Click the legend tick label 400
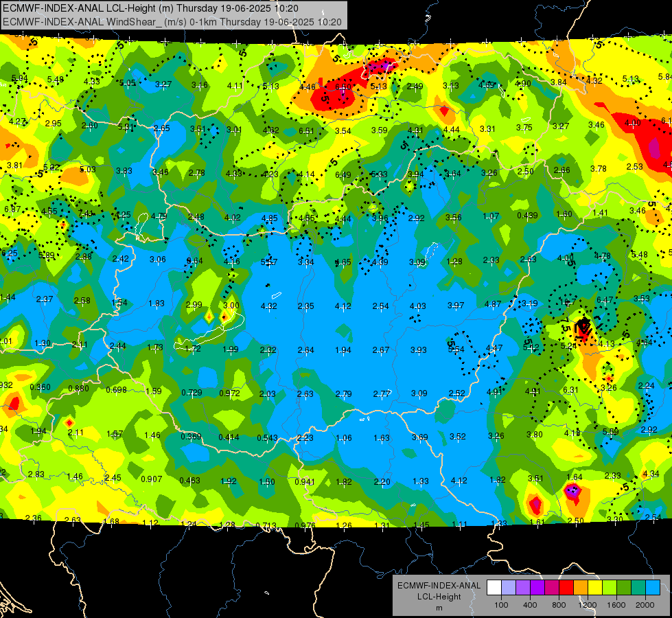Screen dimensions: 672x618 point(530,605)
